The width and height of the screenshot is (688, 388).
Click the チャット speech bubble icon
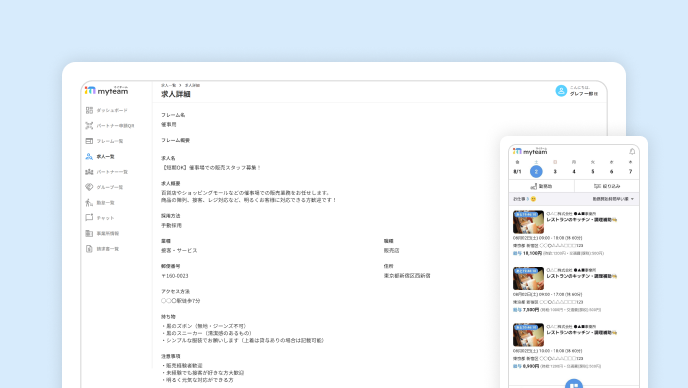[x=89, y=218]
